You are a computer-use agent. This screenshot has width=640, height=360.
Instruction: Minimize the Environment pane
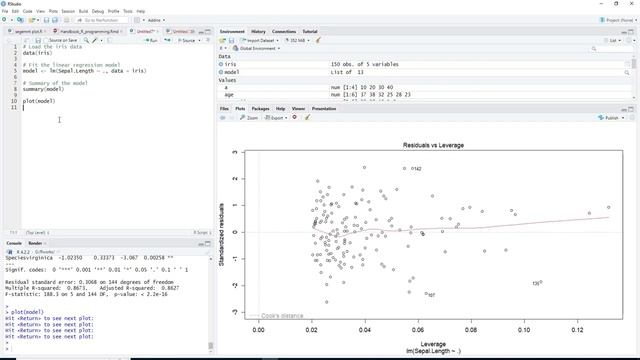coord(624,31)
